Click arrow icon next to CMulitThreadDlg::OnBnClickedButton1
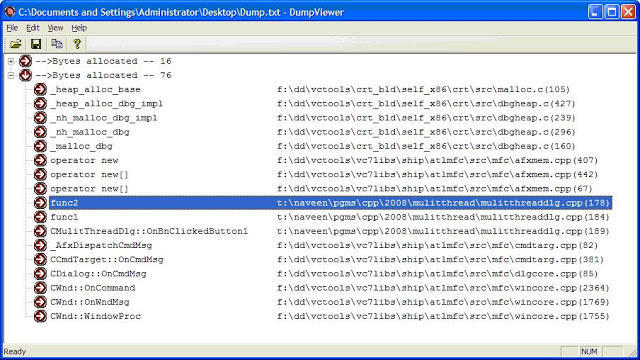This screenshot has width=640, height=360. click(x=40, y=231)
